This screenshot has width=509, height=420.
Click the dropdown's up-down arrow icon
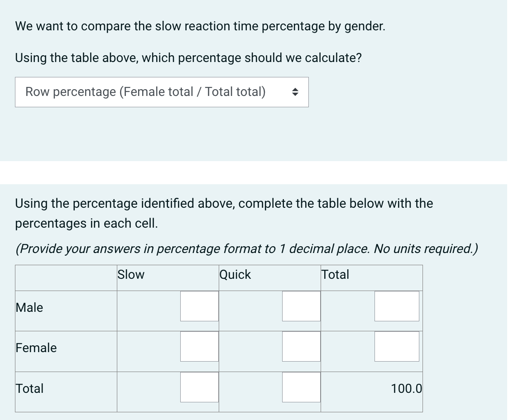coord(294,92)
